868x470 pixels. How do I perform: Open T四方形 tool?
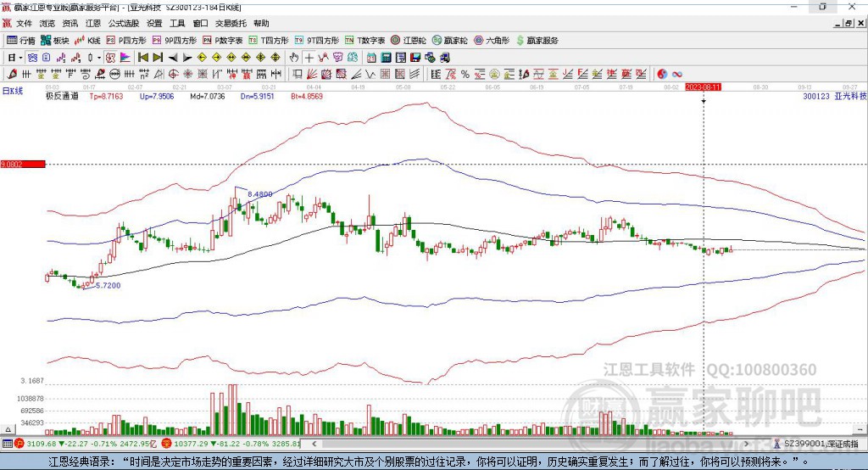pyautogui.click(x=269, y=41)
